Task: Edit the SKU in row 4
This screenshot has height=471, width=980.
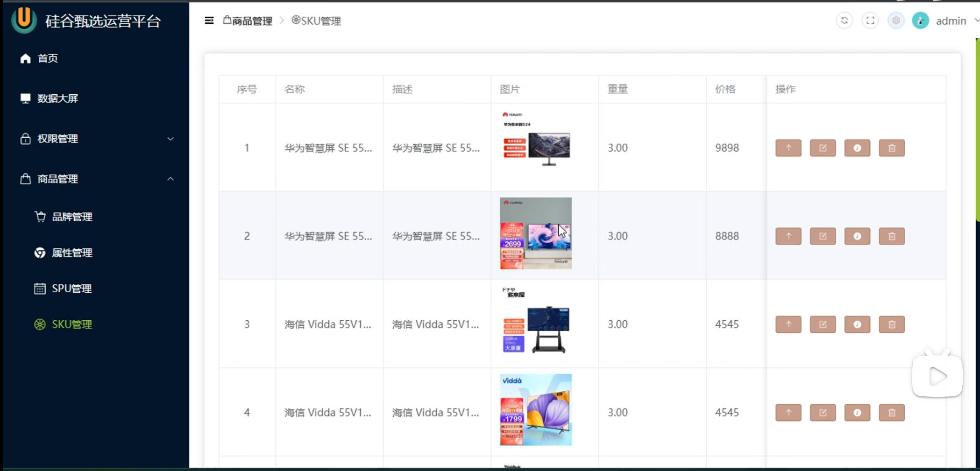Action: 823,413
